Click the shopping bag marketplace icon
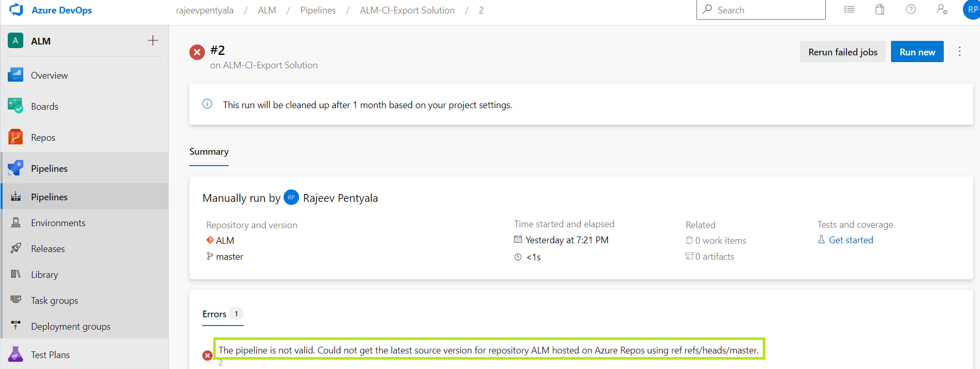The image size is (980, 369). pos(880,9)
